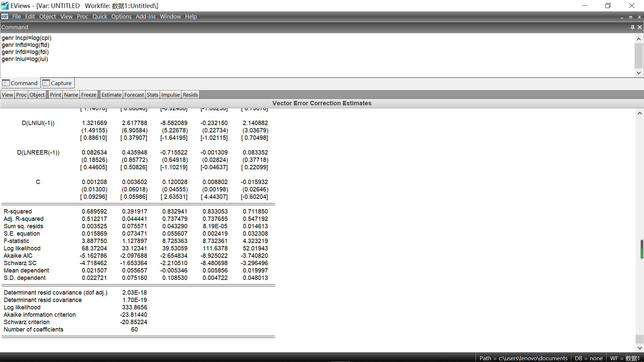
Task: Click the EViews logo in the title bar
Action: [x=5, y=6]
